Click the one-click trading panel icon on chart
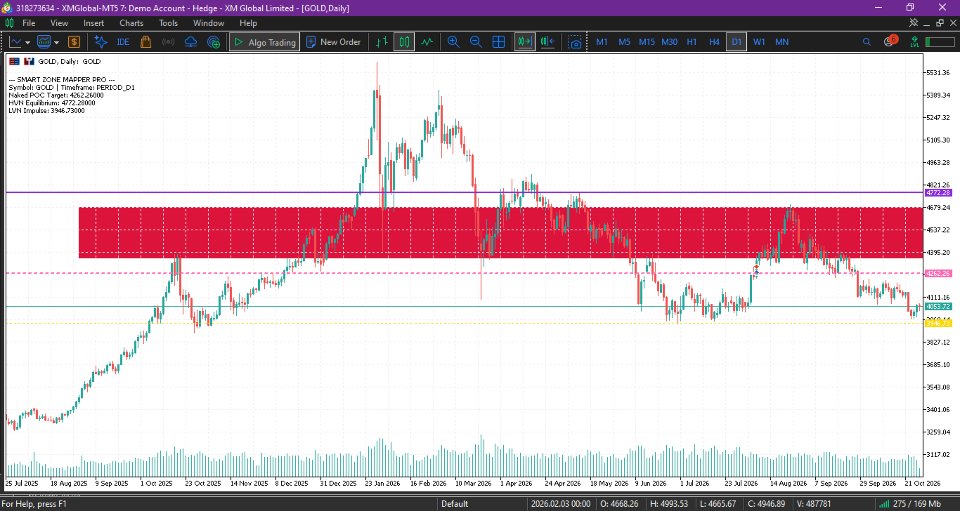Viewport: 960px width, 511px height. pyautogui.click(x=29, y=61)
